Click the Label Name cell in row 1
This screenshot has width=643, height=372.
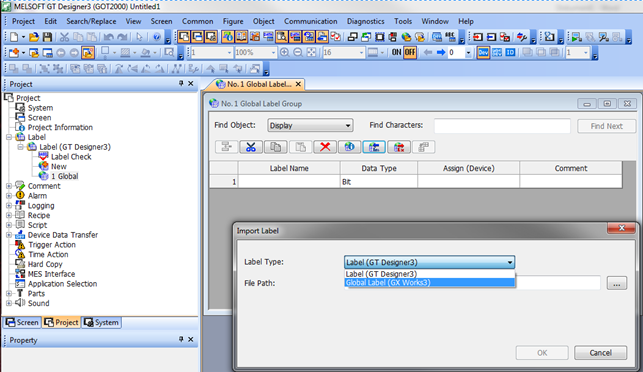[x=289, y=182]
